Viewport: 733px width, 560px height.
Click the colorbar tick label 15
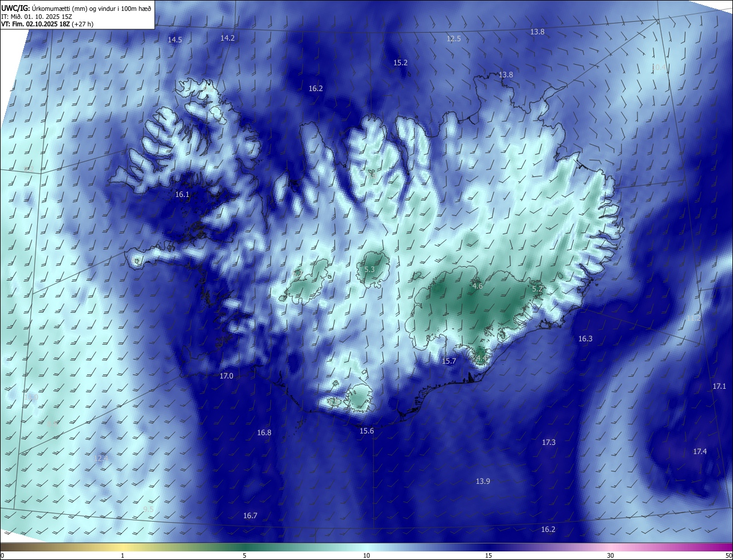click(488, 555)
